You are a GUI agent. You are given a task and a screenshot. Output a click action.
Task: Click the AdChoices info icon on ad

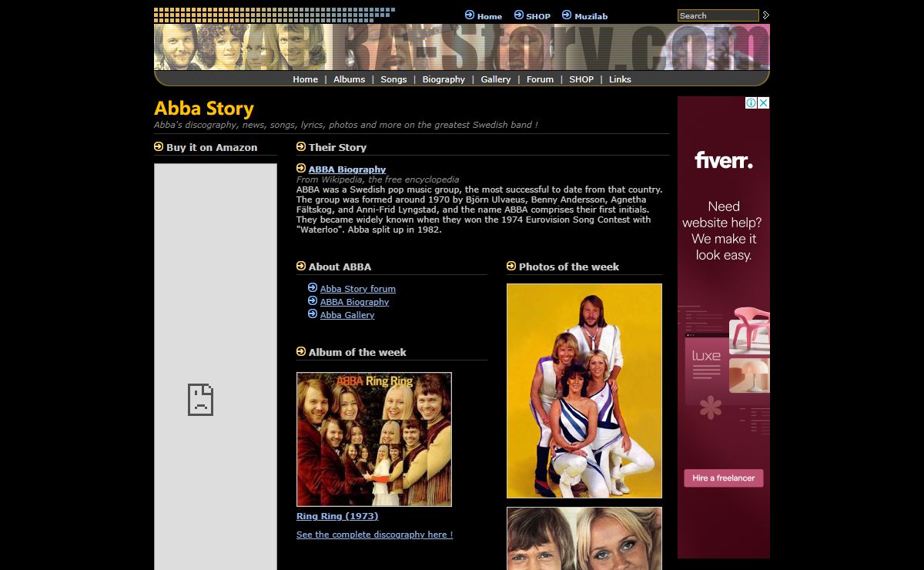coord(752,102)
